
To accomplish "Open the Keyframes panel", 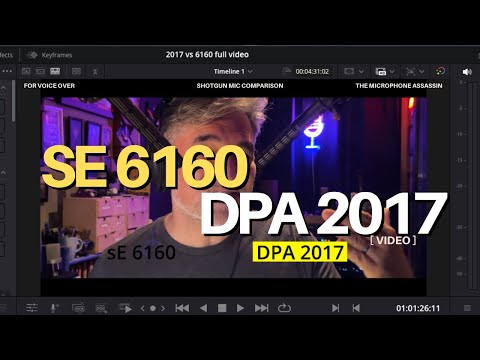I will (50, 55).
